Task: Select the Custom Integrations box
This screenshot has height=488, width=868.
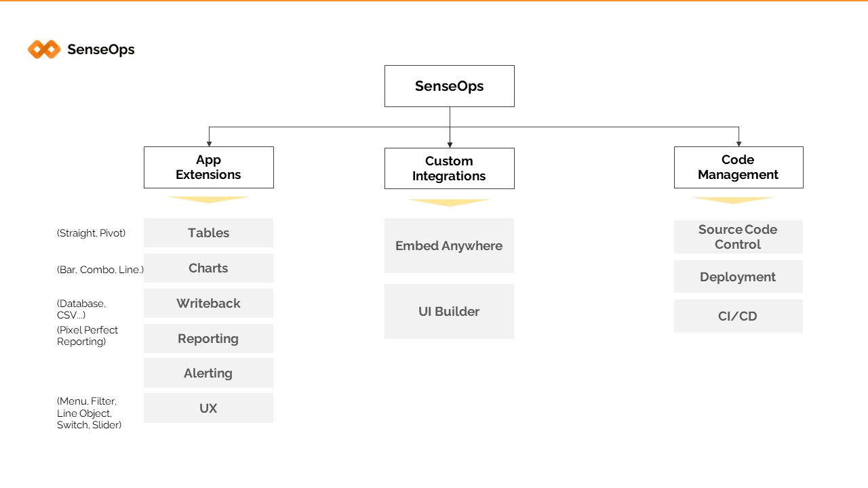Action: click(449, 168)
